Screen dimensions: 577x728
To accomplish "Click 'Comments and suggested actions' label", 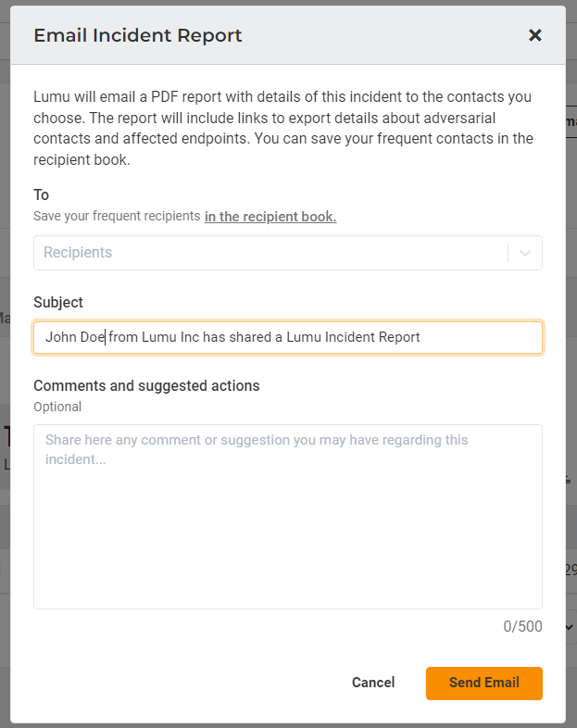I will coord(146,385).
